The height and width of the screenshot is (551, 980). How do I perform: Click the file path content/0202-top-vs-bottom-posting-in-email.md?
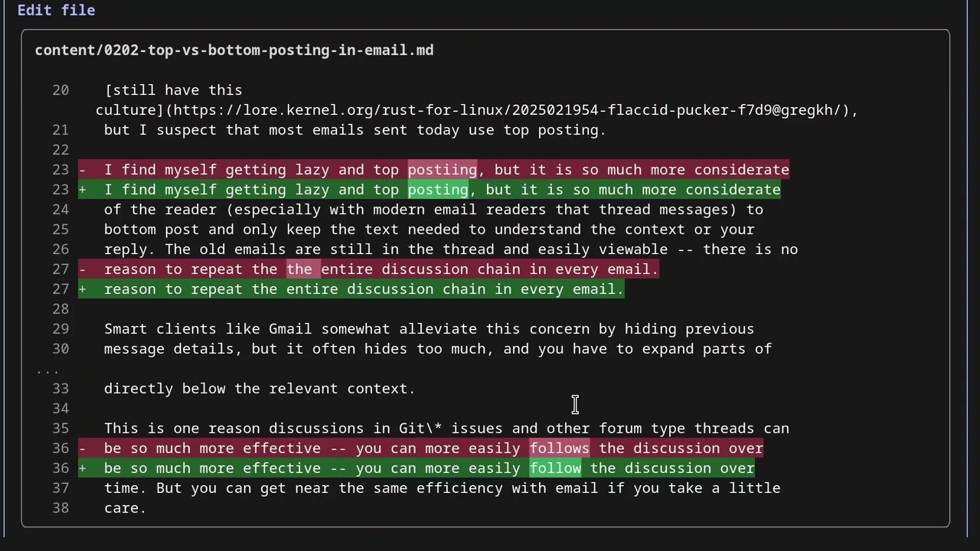tap(234, 51)
